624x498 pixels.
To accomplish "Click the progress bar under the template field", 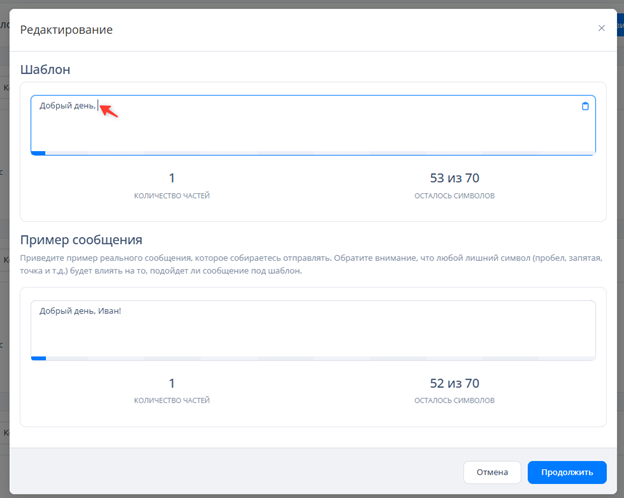I will point(312,153).
